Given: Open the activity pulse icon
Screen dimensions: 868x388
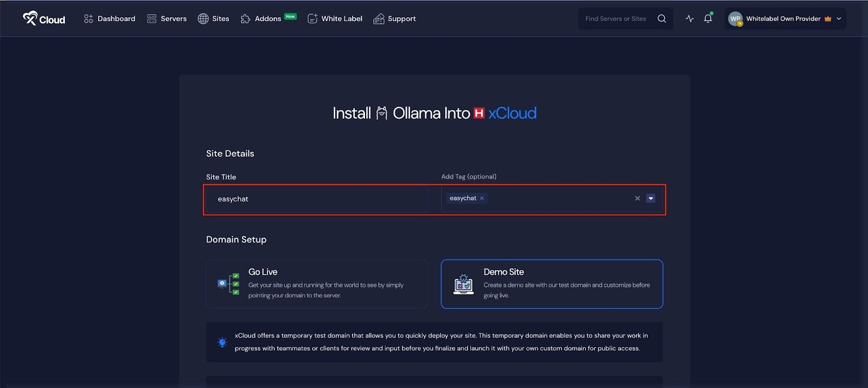Looking at the screenshot, I should (690, 18).
